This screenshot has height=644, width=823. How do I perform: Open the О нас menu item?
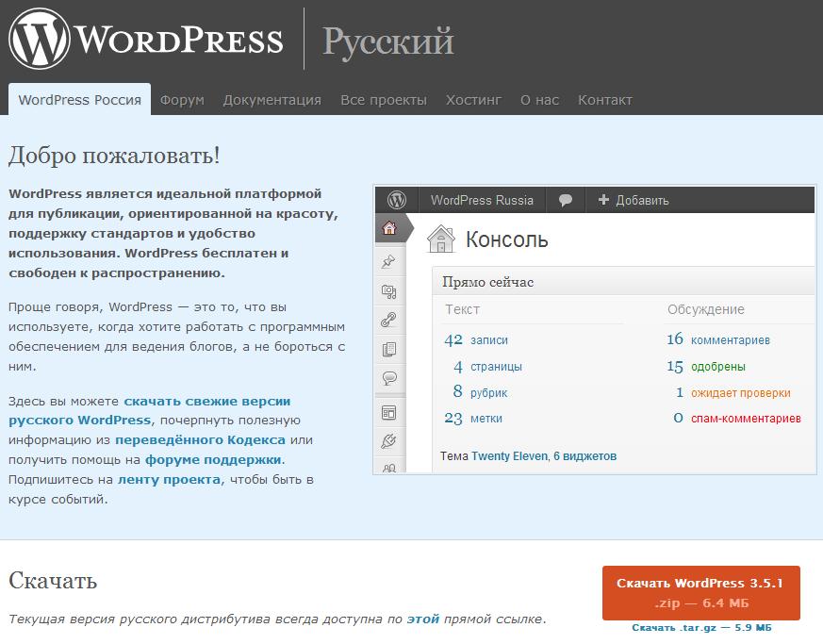539,100
